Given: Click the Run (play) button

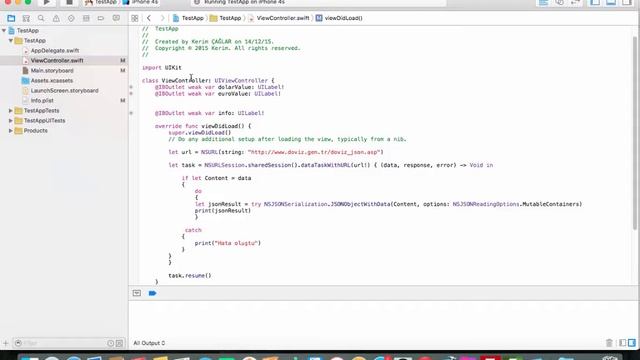Looking at the screenshot, I should (47, 2).
